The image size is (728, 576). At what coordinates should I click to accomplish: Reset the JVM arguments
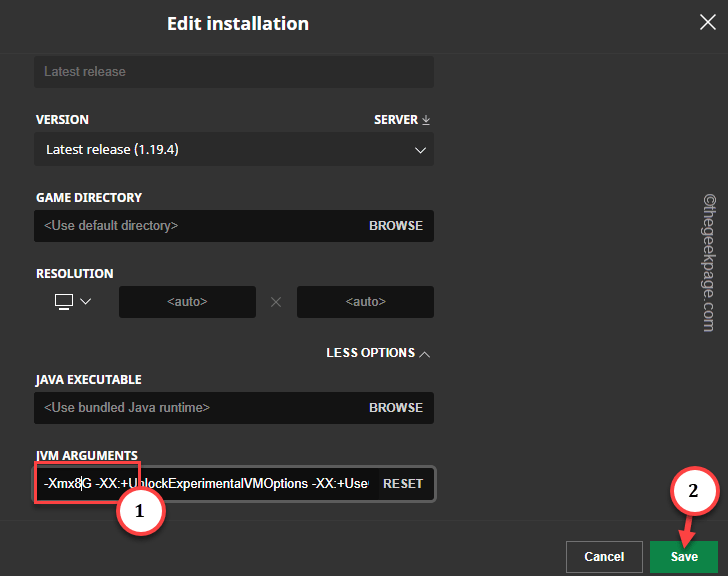(403, 484)
